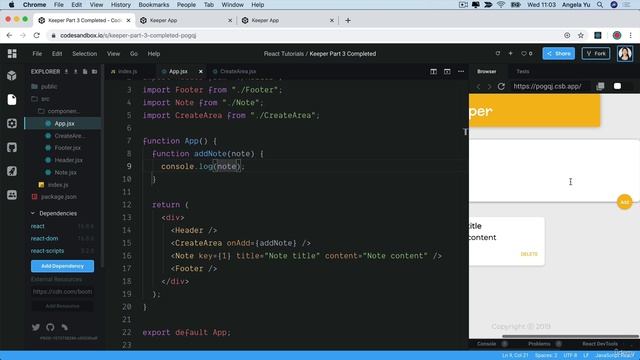
Task: Open preview in new window icon
Action: click(x=600, y=86)
